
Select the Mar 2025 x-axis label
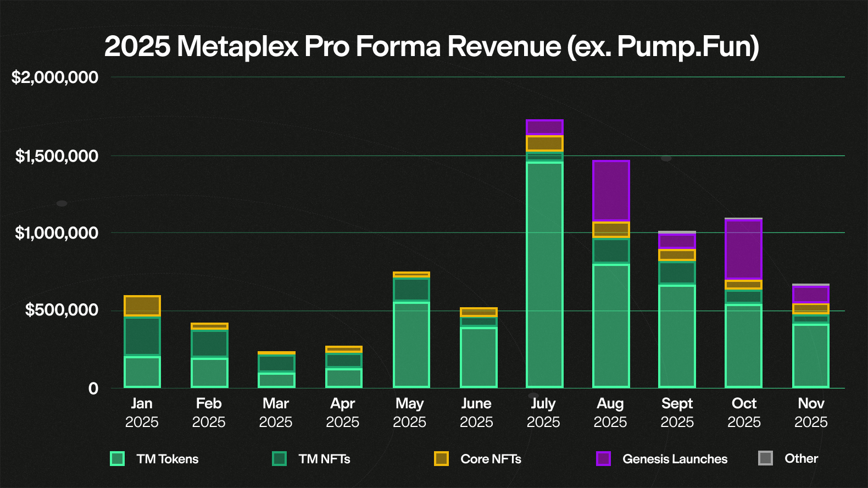[275, 412]
